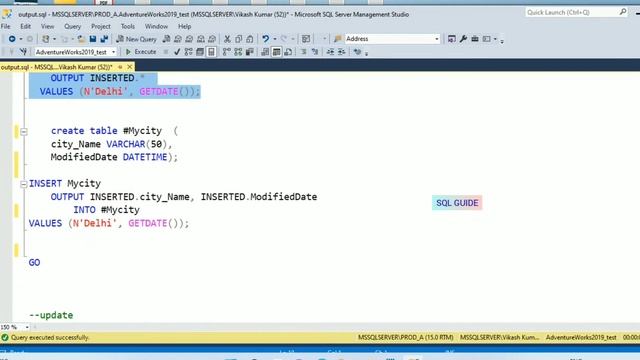Click the New Project toolbar icon

point(46,39)
